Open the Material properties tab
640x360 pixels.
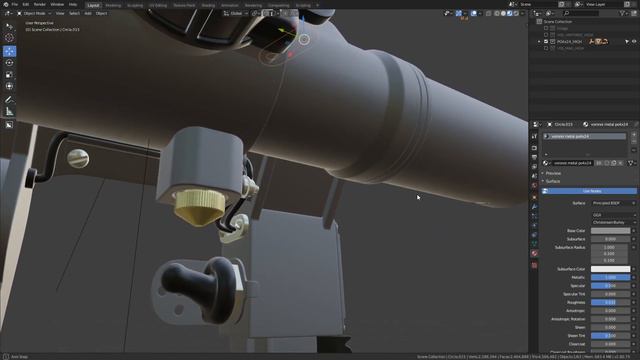(x=534, y=253)
